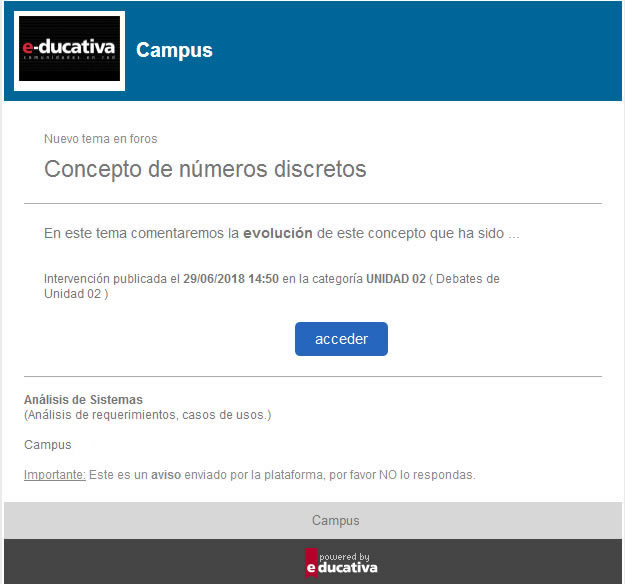The width and height of the screenshot is (625, 584).
Task: Click the underlined Importante text
Action: [x=55, y=475]
